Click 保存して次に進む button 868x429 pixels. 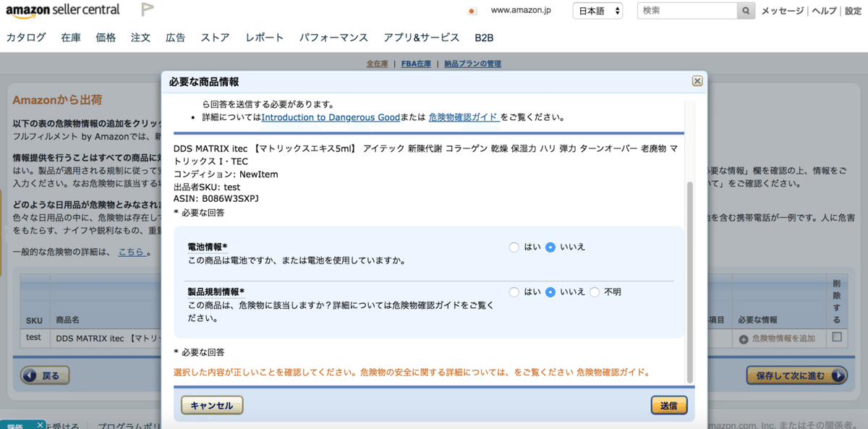click(x=796, y=375)
